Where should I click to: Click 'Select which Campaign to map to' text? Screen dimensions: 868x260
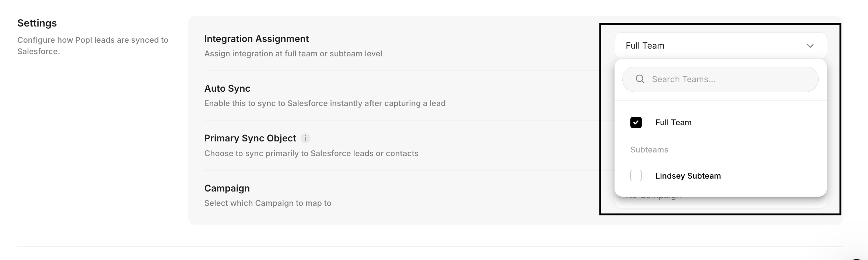pos(267,203)
